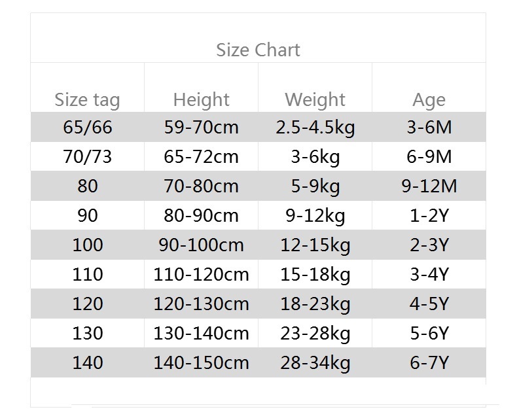Image resolution: width=517 pixels, height=420 pixels.
Task: Select the 2.5-4.5kg weight cell
Action: pos(315,127)
